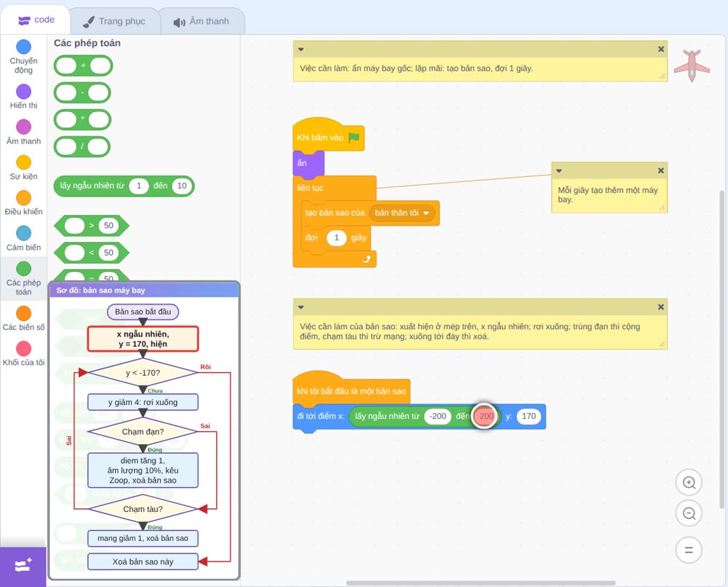Click the -200 random minimum field

pos(438,416)
